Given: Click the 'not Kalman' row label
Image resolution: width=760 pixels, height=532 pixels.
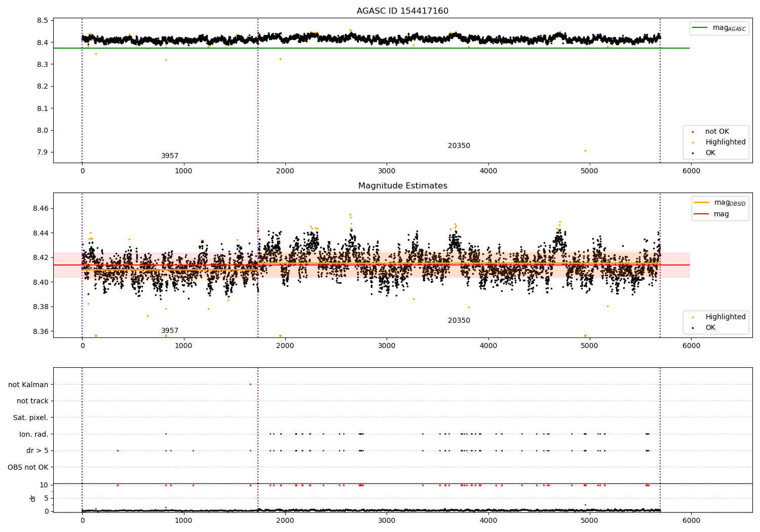Looking at the screenshot, I should pos(28,385).
